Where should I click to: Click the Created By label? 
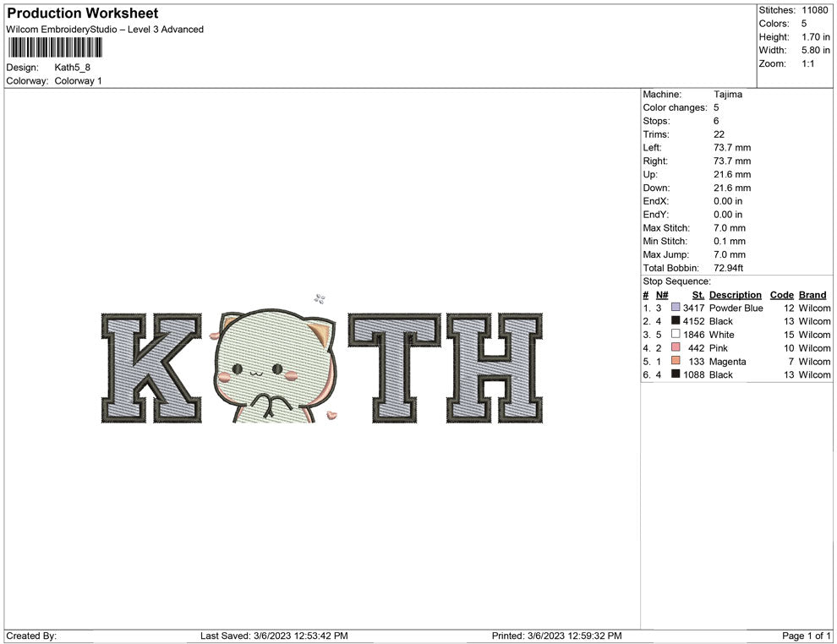pyautogui.click(x=31, y=636)
